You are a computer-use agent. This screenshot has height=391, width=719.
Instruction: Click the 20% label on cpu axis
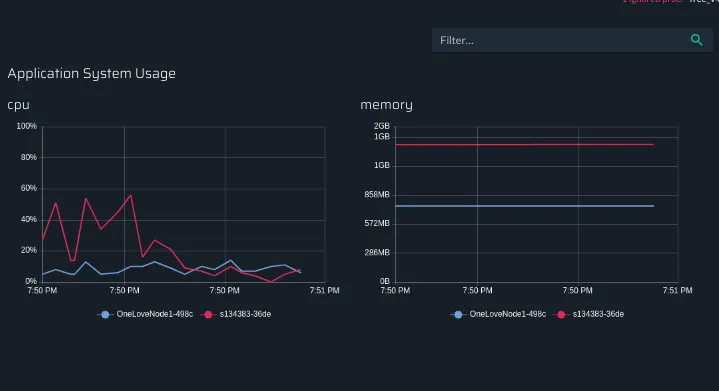pos(28,250)
